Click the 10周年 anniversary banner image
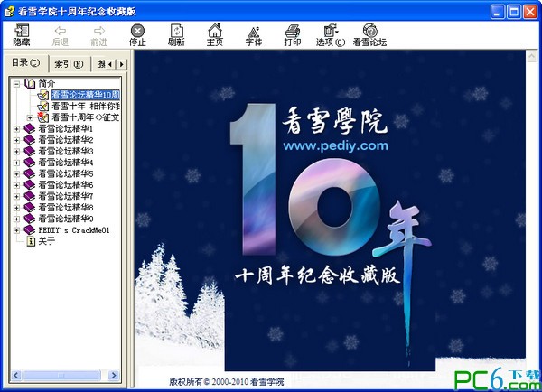542x392 pixels. (x=330, y=210)
